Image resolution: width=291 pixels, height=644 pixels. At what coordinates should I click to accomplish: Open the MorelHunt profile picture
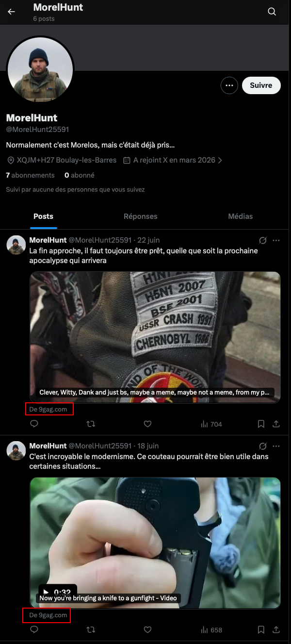40,69
